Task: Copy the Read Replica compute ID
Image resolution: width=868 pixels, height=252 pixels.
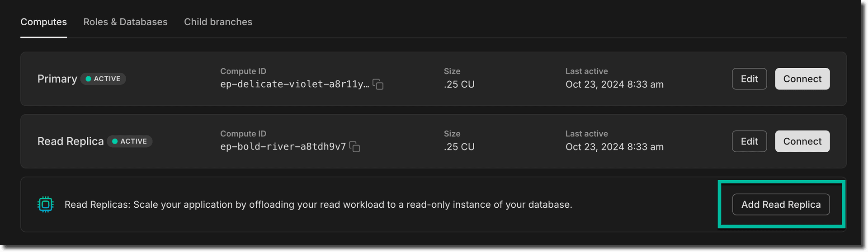Action: (355, 147)
